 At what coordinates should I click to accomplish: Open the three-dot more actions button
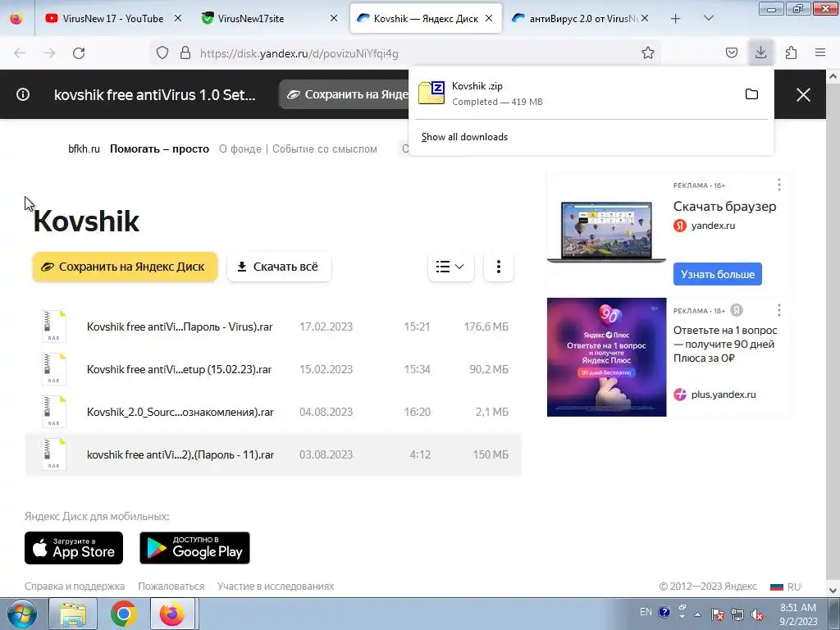[x=498, y=267]
